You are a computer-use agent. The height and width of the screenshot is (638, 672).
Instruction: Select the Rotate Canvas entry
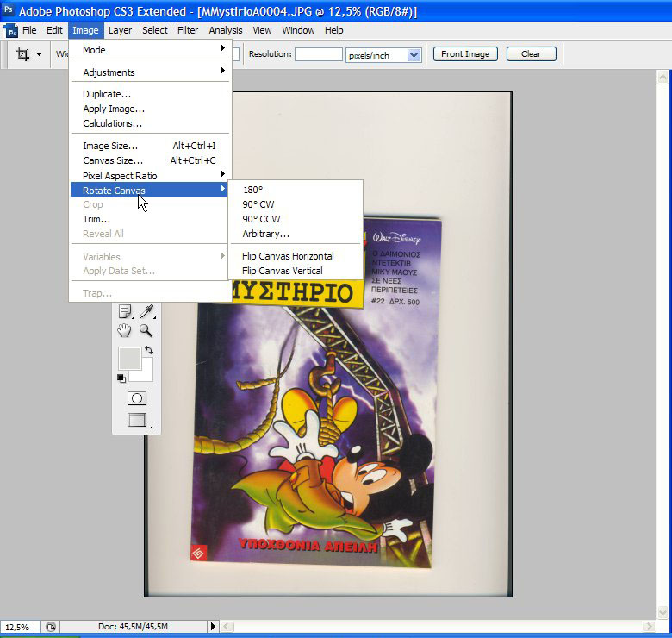click(150, 190)
